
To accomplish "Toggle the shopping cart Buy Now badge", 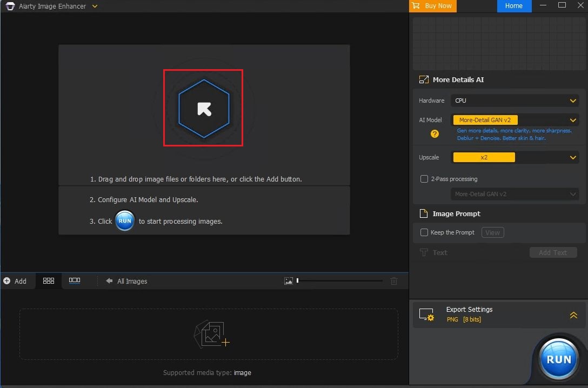I will tap(416, 6).
